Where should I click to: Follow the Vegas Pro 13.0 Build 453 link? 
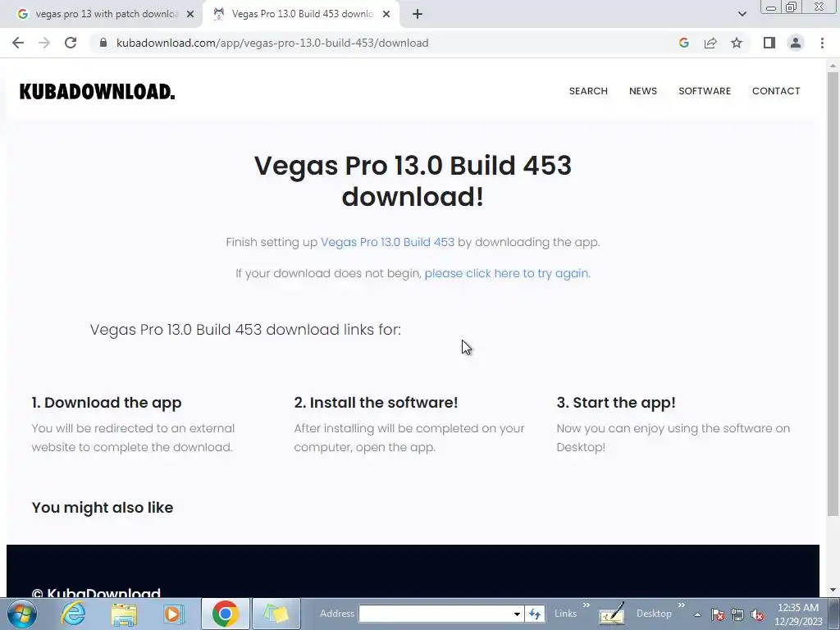click(x=387, y=242)
